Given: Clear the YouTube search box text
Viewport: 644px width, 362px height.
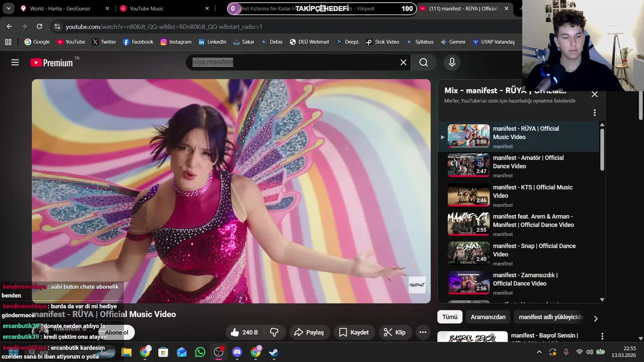Looking at the screenshot, I should [403, 62].
